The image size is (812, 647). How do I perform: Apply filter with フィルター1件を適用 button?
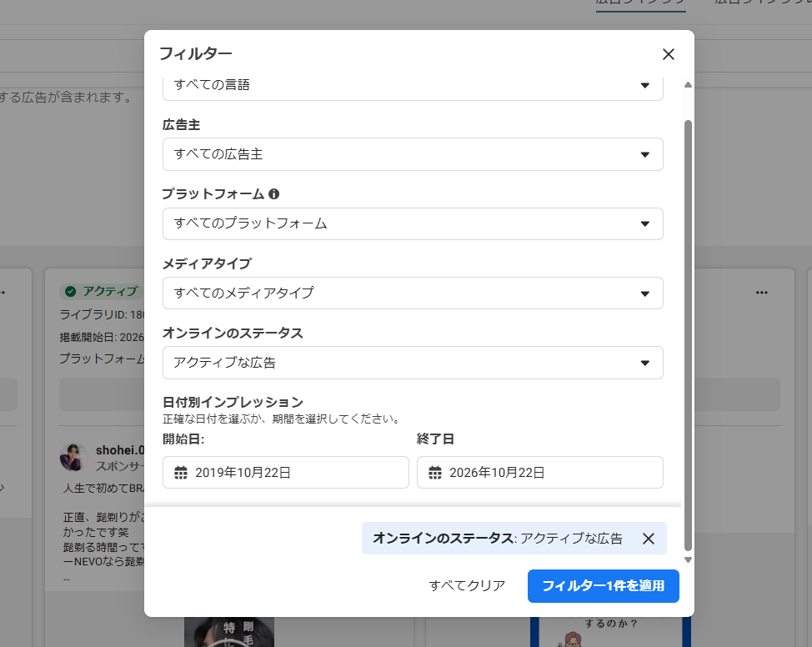click(x=604, y=586)
